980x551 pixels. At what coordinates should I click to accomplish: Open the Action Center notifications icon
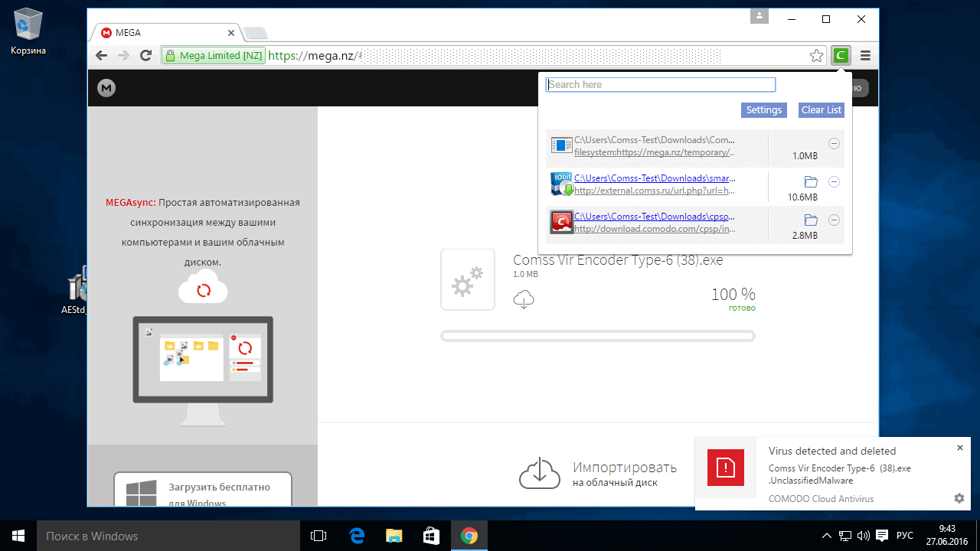click(882, 536)
